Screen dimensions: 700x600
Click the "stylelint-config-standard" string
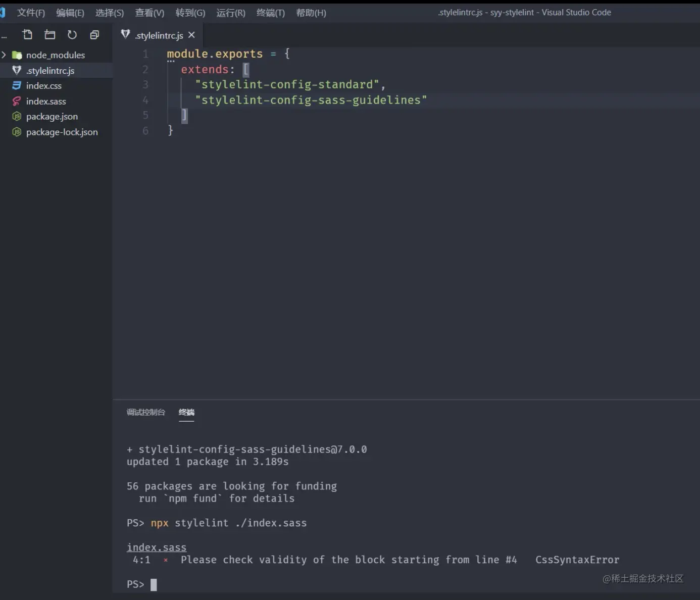[287, 84]
